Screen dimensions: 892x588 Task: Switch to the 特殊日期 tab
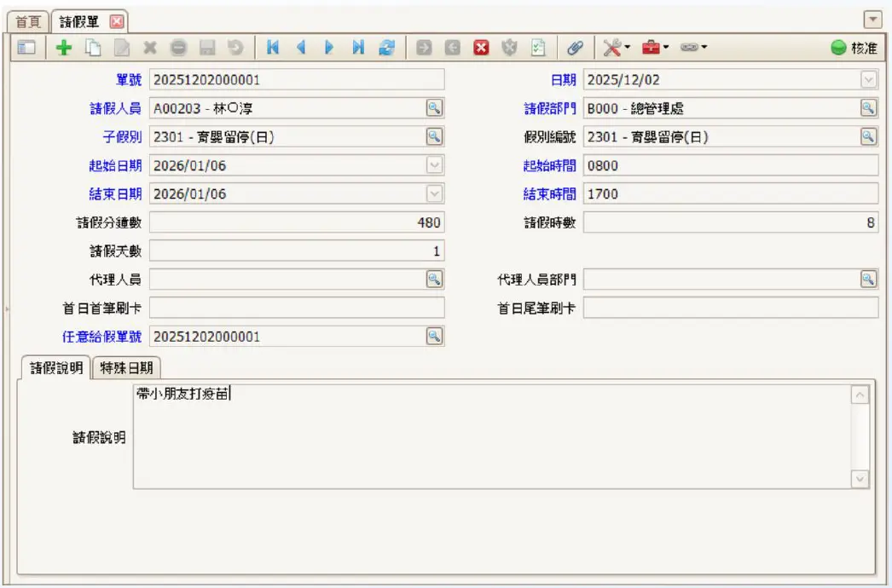pyautogui.click(x=126, y=367)
